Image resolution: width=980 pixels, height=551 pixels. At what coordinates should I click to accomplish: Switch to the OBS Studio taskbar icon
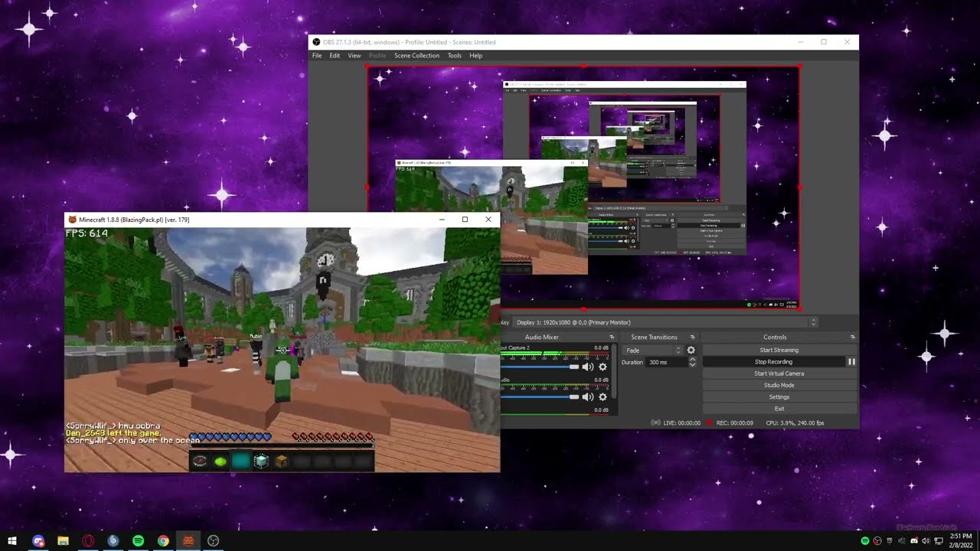(x=214, y=541)
